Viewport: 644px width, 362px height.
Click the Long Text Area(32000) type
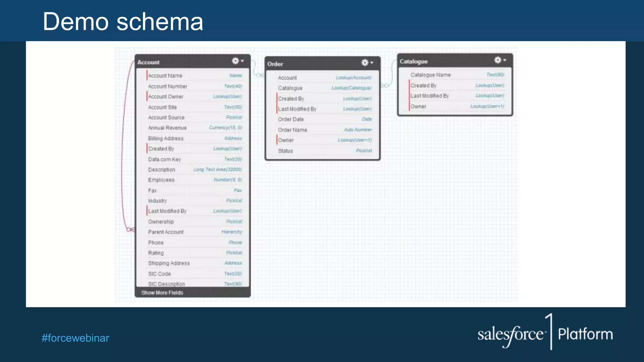218,170
